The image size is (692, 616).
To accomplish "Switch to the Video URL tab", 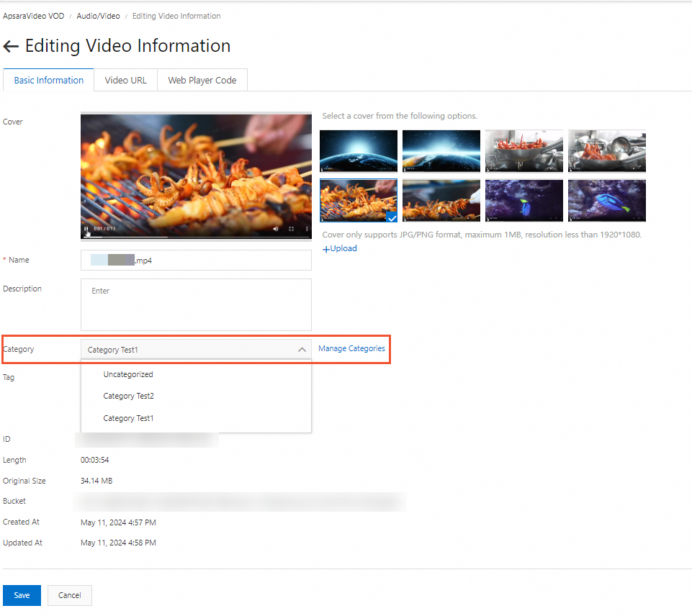I will pos(126,81).
